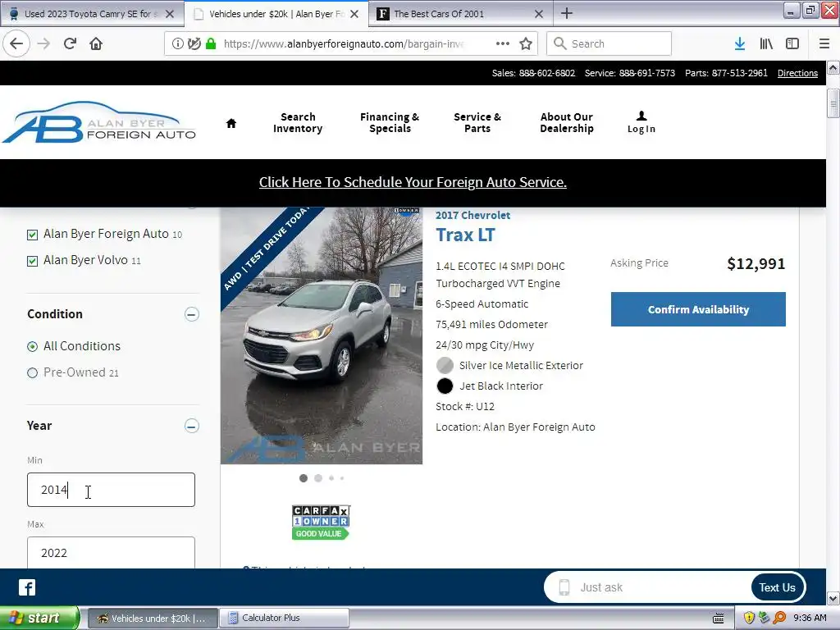The height and width of the screenshot is (630, 840).
Task: Click the keyboard icon in taskbar
Action: 719,619
